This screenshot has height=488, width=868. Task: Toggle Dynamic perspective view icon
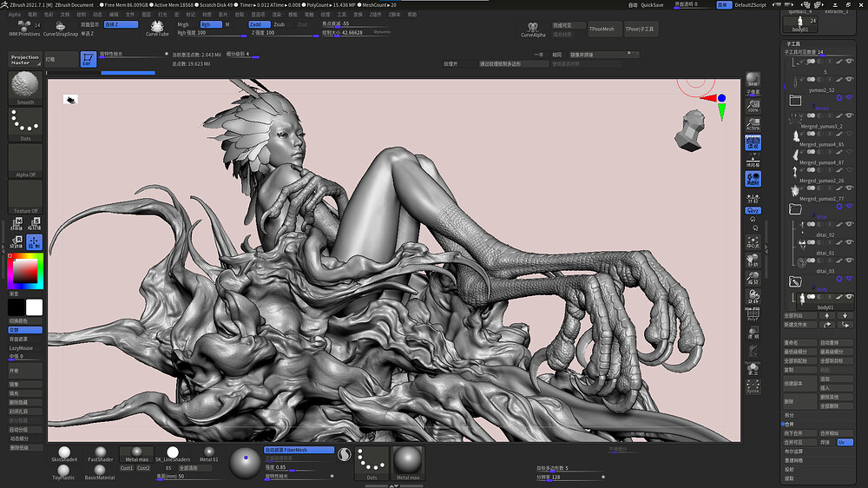(753, 143)
